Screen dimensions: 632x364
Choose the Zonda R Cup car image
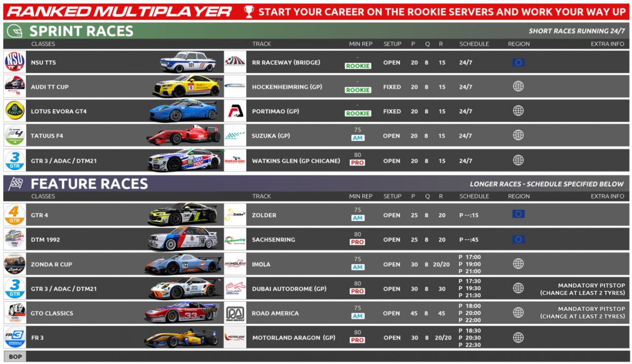coord(183,264)
